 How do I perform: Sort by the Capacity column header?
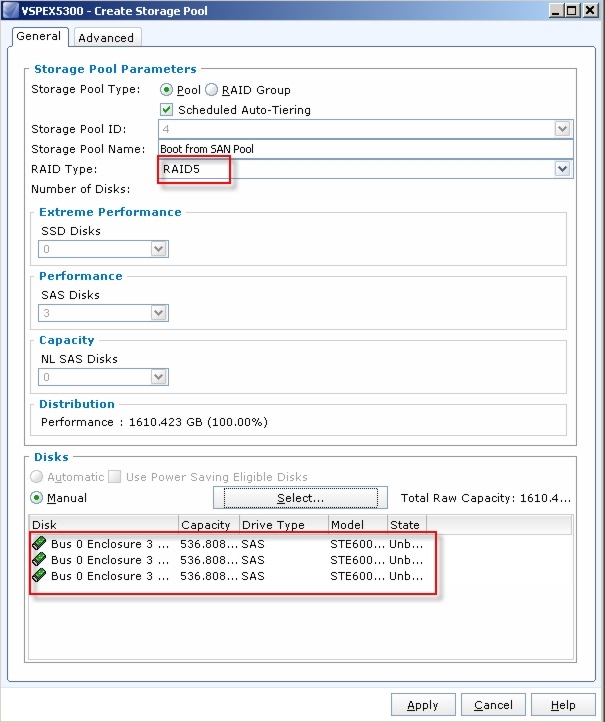tap(209, 524)
